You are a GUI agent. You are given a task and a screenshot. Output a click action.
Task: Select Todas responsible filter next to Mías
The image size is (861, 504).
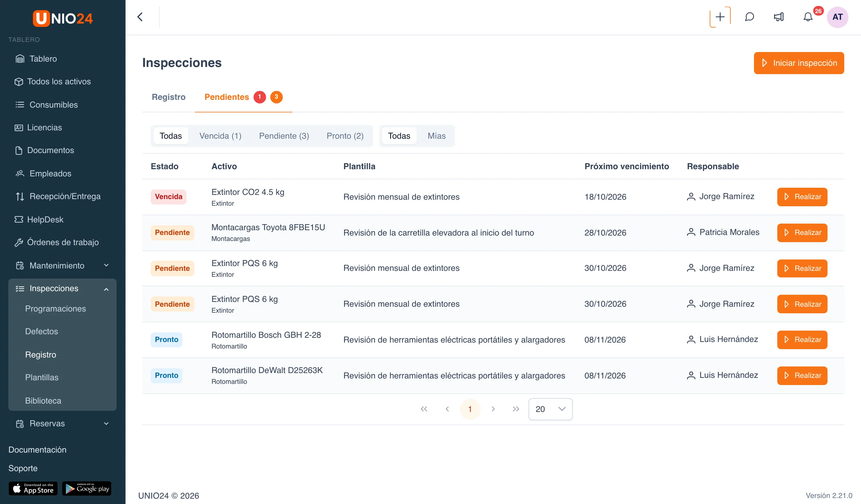399,136
